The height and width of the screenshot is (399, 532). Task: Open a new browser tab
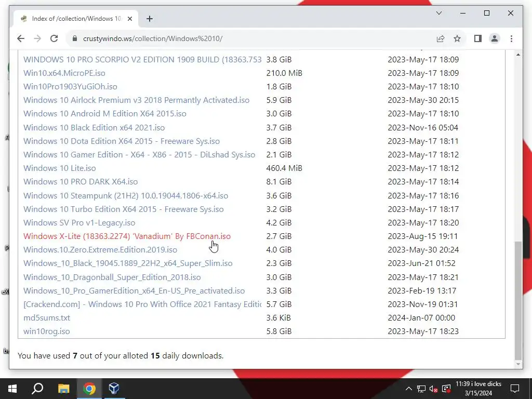pos(149,19)
